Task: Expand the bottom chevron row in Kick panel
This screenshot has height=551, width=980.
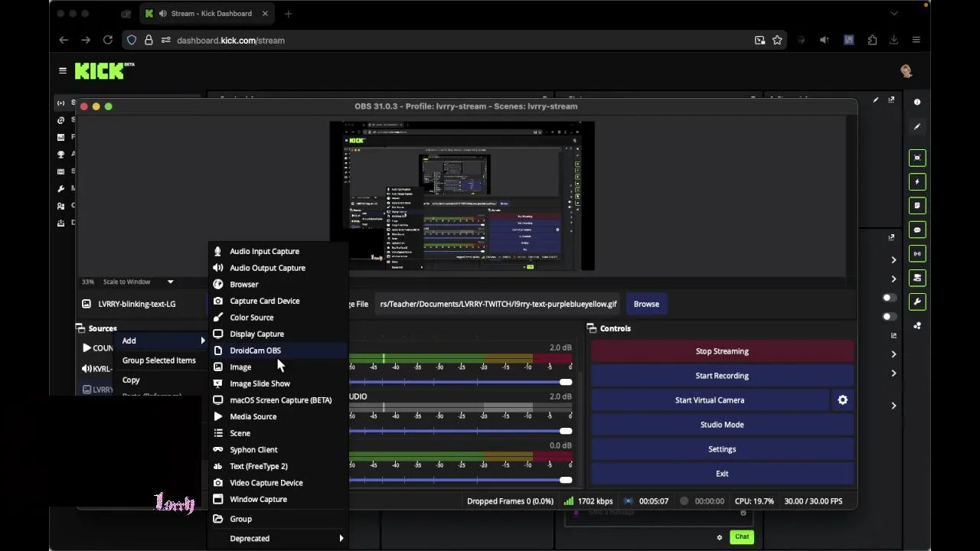Action: tap(893, 406)
